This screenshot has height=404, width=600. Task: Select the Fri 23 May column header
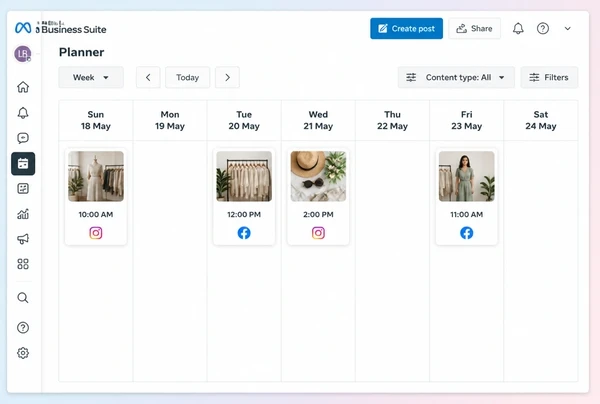[x=466, y=120]
